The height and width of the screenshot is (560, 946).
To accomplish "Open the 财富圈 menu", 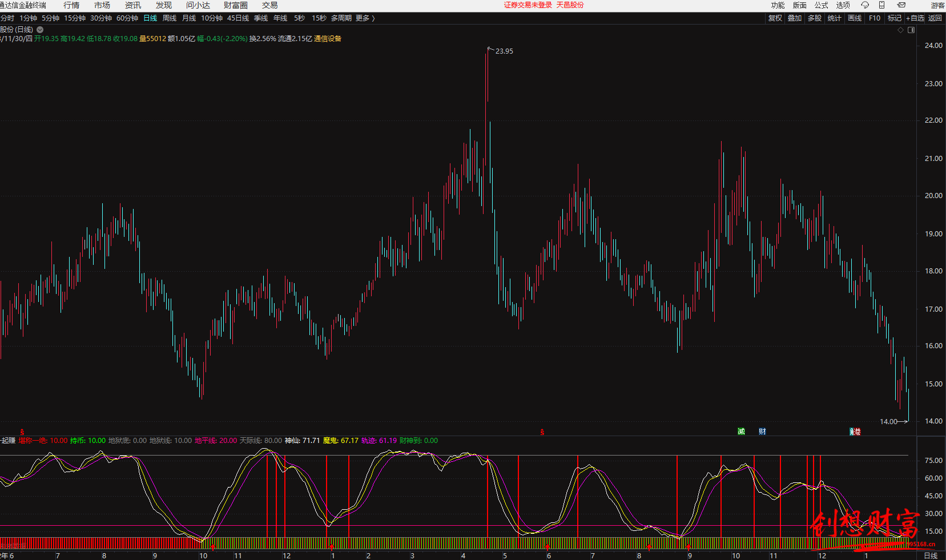I will point(236,5).
